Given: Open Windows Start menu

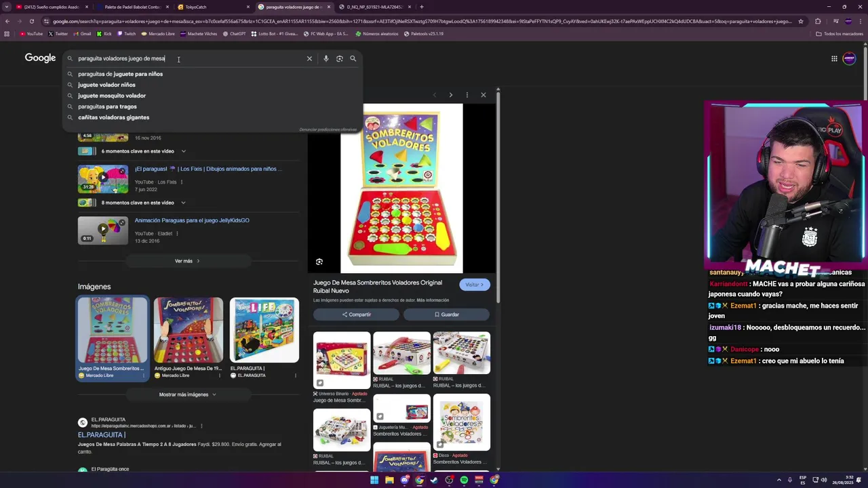Looking at the screenshot, I should 374,480.
